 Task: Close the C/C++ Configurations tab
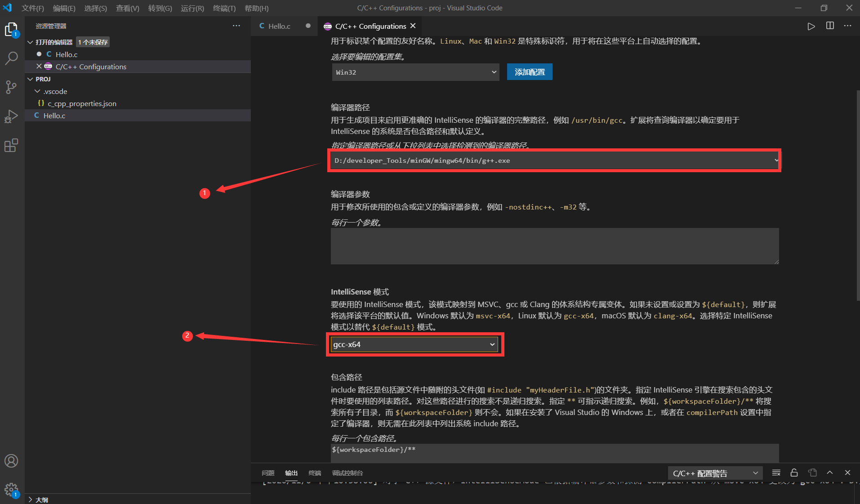click(413, 26)
